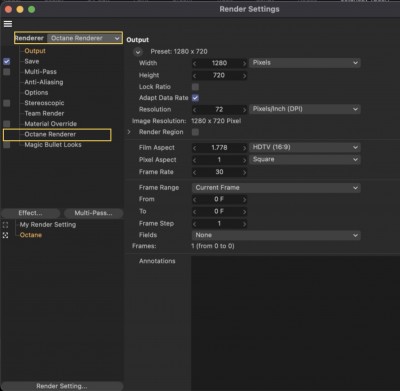The height and width of the screenshot is (391, 400).
Task: Decrease Height with left arrow
Action: tap(195, 76)
